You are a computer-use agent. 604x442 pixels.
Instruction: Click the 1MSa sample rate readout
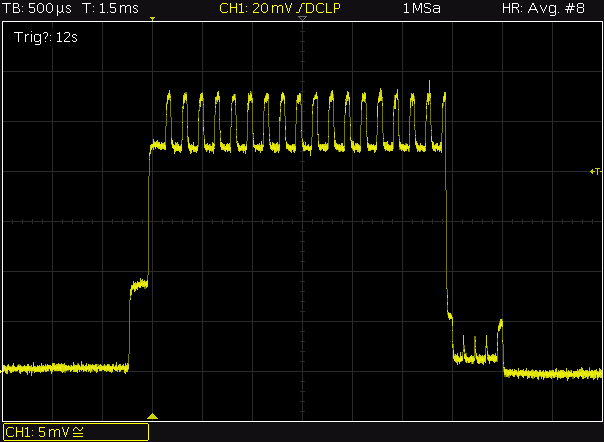click(421, 8)
